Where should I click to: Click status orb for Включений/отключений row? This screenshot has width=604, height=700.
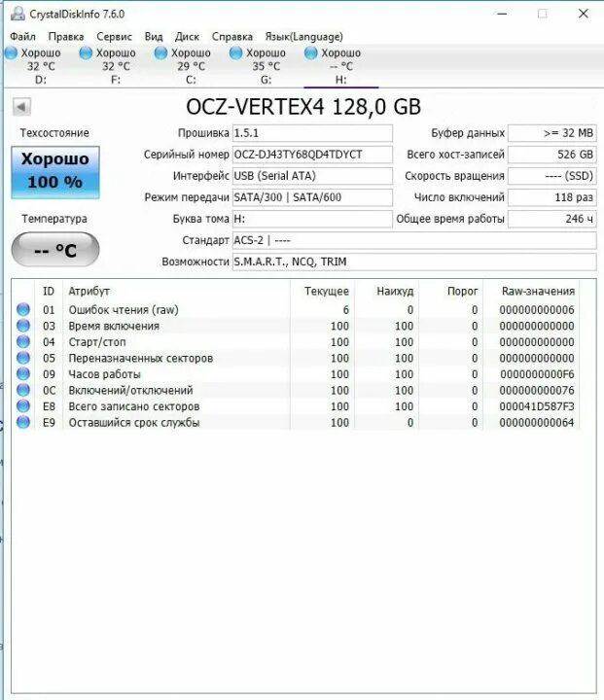[x=23, y=390]
